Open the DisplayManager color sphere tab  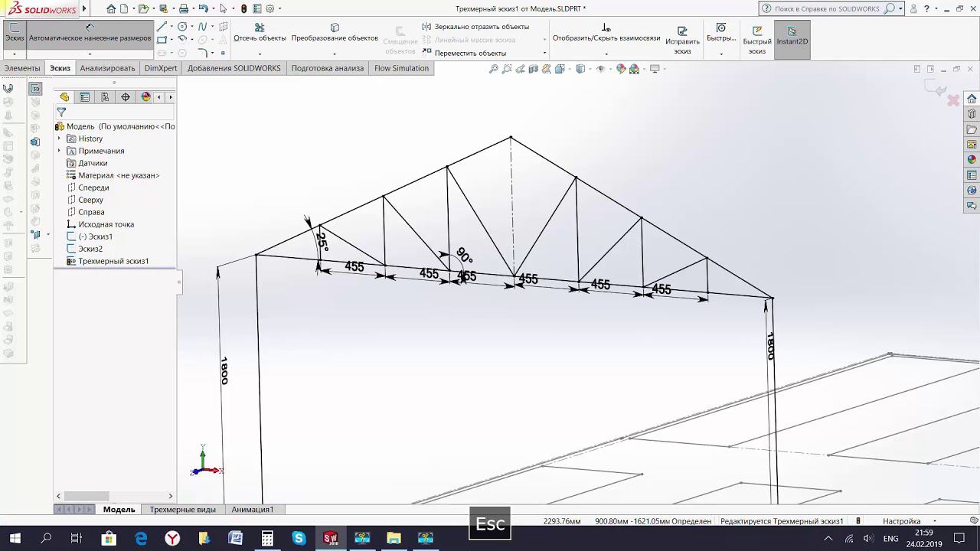145,97
